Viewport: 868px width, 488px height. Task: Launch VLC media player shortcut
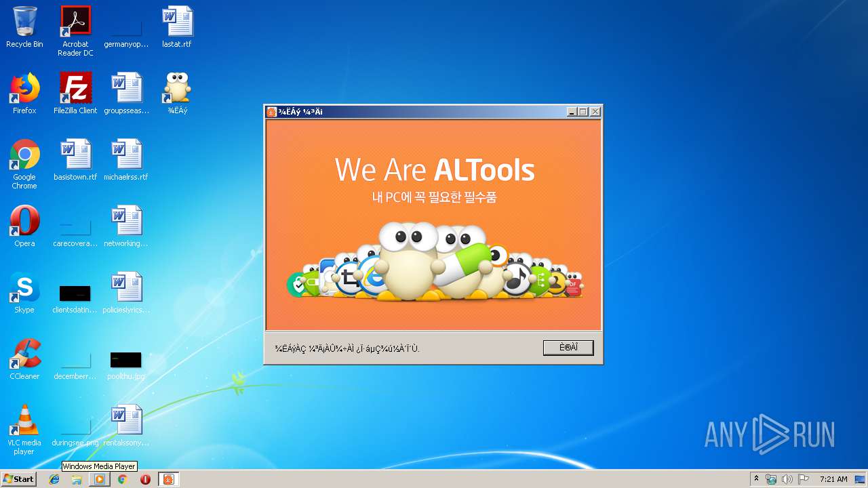[x=24, y=430]
